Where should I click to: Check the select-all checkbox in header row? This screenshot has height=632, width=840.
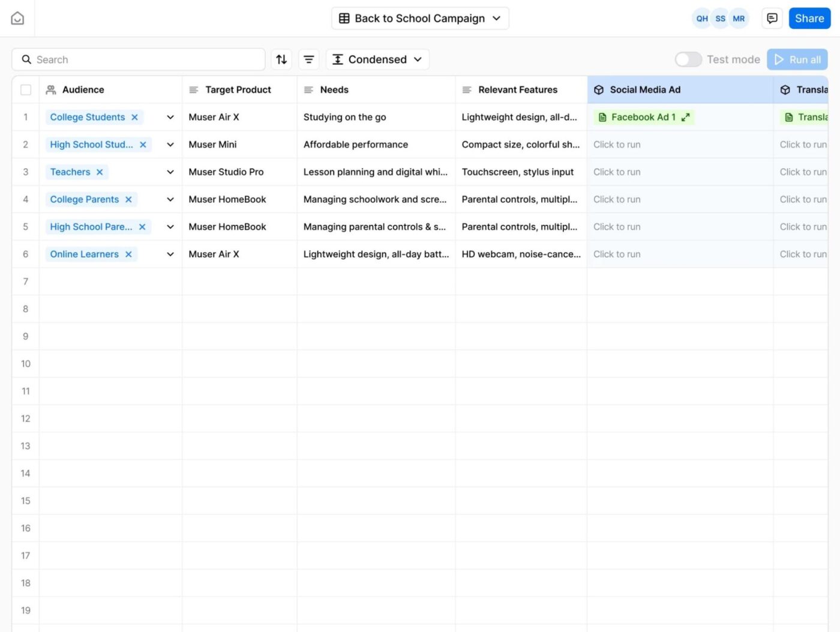[26, 89]
